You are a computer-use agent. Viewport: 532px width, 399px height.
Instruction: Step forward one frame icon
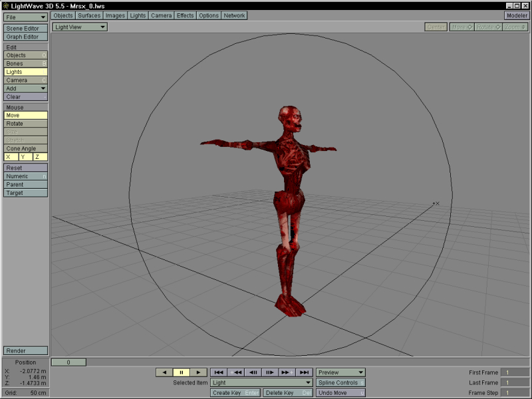(x=270, y=372)
